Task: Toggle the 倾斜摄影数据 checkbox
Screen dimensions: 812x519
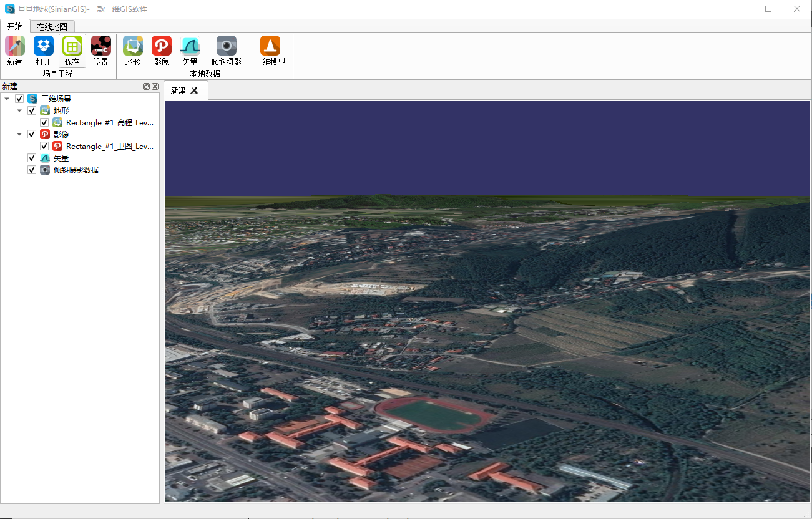Action: click(x=32, y=170)
